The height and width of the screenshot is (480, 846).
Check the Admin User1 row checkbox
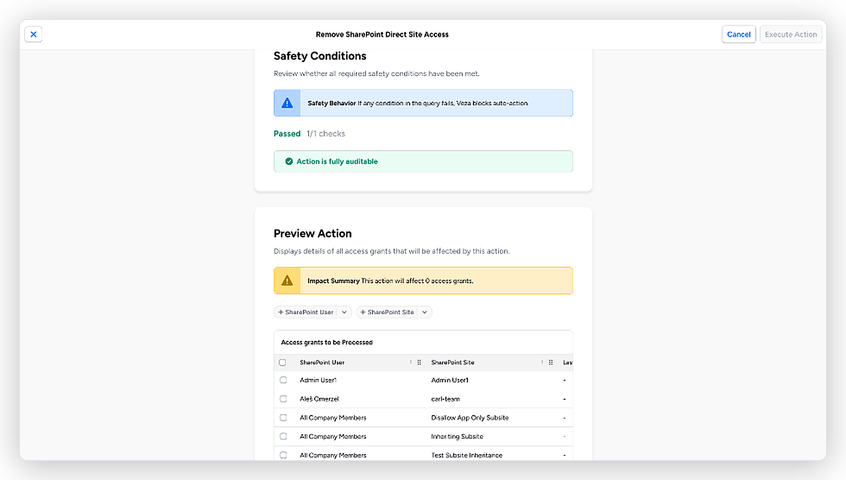click(283, 380)
